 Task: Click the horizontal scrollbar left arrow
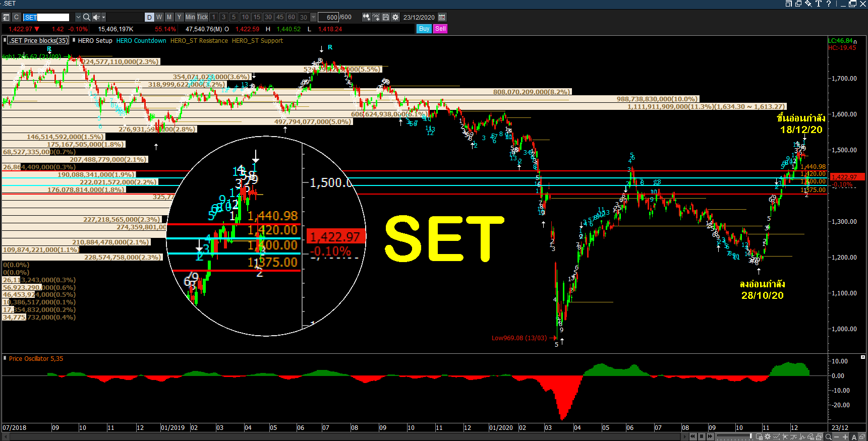pyautogui.click(x=5, y=436)
